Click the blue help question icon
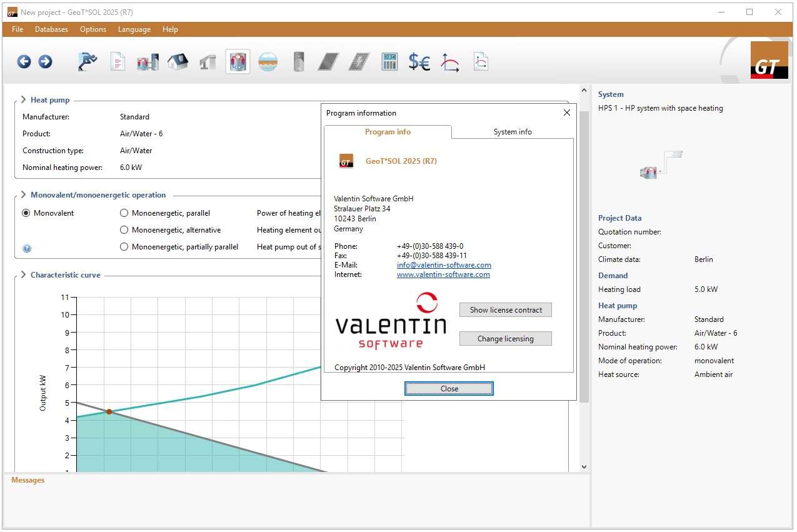Viewport: 797px width, 532px height. [27, 248]
